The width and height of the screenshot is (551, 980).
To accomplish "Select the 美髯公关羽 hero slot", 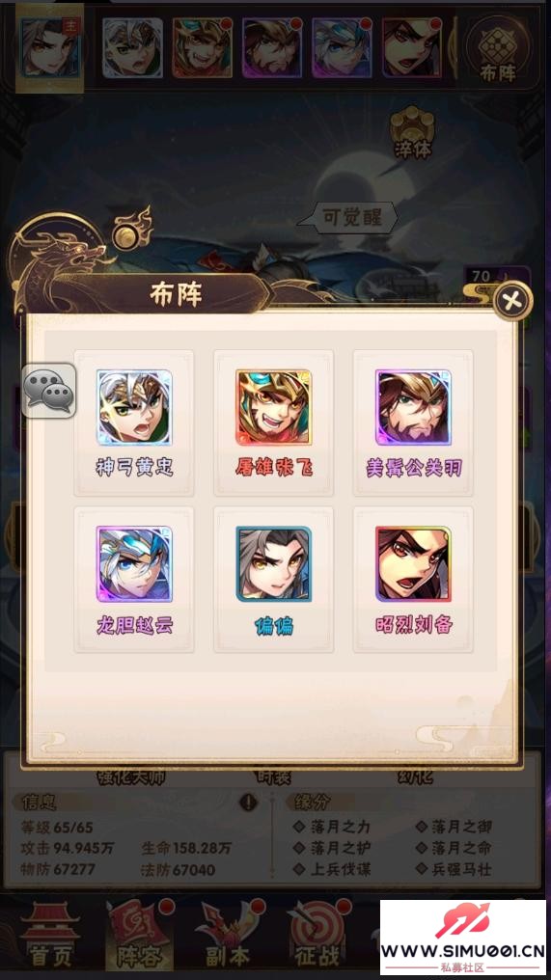I will 413,423.
